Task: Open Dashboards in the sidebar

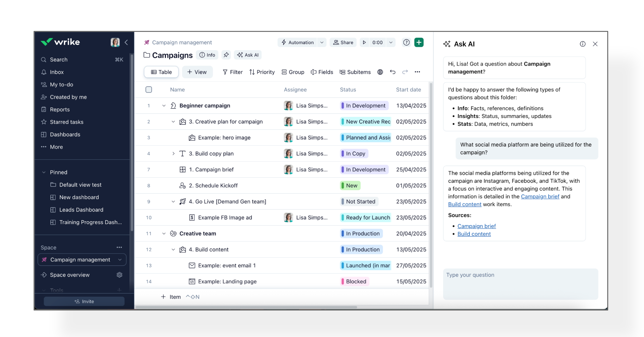Action: pos(65,135)
